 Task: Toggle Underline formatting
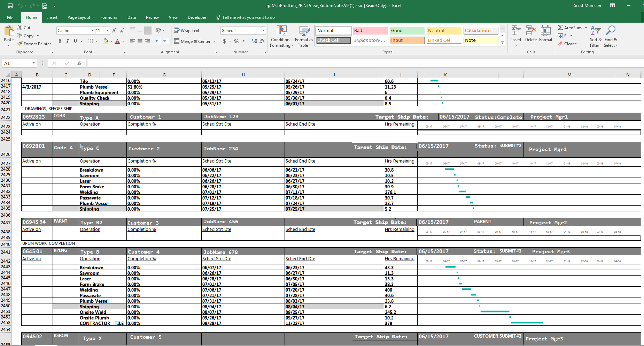click(x=75, y=41)
